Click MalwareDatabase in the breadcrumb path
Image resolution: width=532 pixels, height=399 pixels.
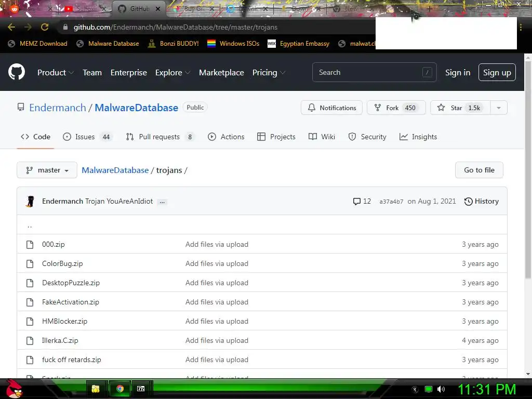[x=115, y=170]
